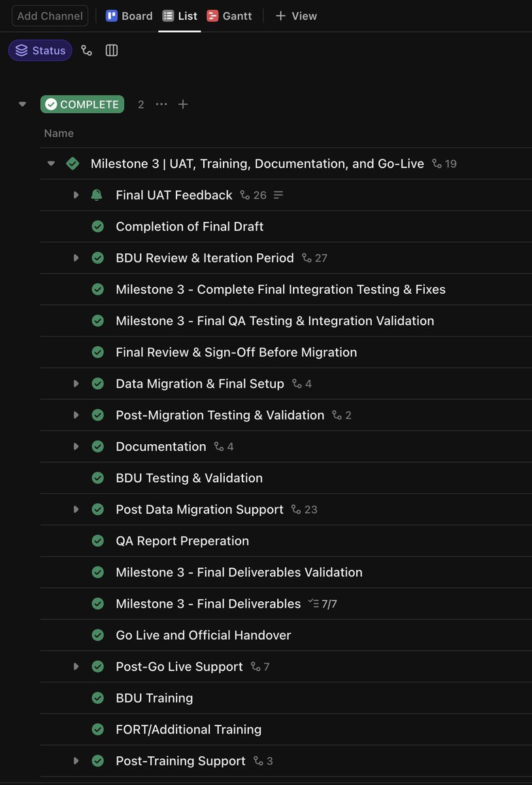Open Milestone 3 - Final Deliverables Validation task
This screenshot has width=532, height=785.
coord(239,572)
